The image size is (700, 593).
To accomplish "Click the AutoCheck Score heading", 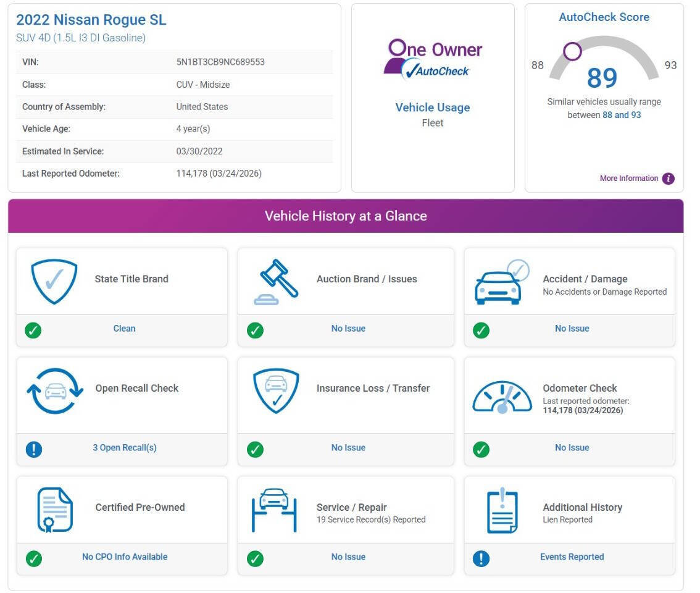I will 604,17.
